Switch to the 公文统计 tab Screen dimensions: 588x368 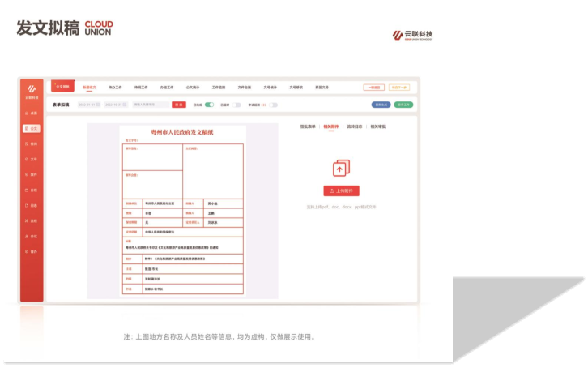pyautogui.click(x=192, y=87)
